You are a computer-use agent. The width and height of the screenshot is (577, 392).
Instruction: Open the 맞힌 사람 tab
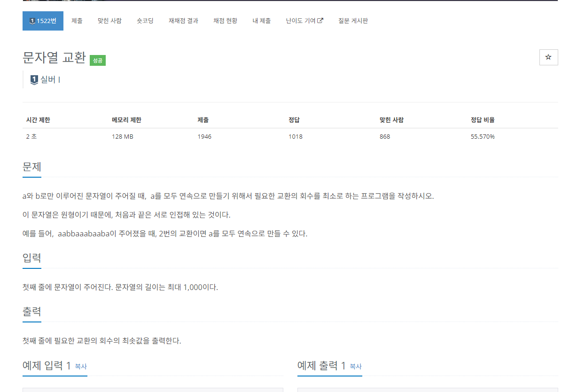coord(109,21)
